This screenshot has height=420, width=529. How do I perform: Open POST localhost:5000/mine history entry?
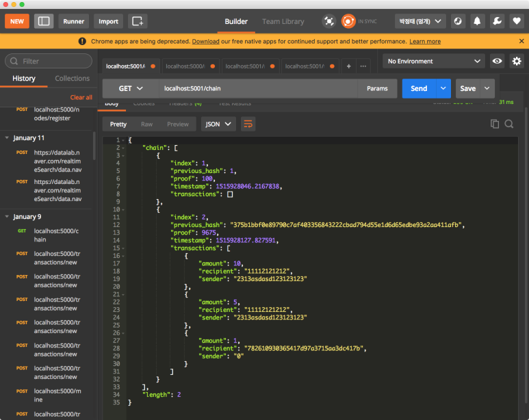click(x=48, y=395)
